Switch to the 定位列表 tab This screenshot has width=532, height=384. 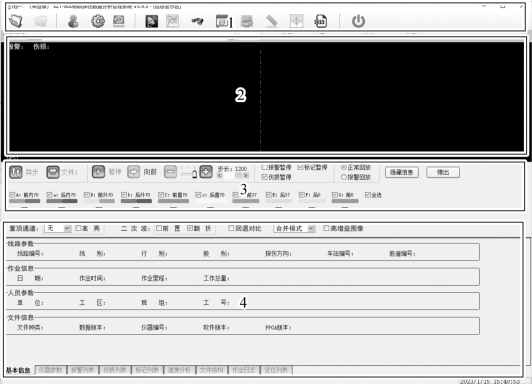tap(276, 370)
